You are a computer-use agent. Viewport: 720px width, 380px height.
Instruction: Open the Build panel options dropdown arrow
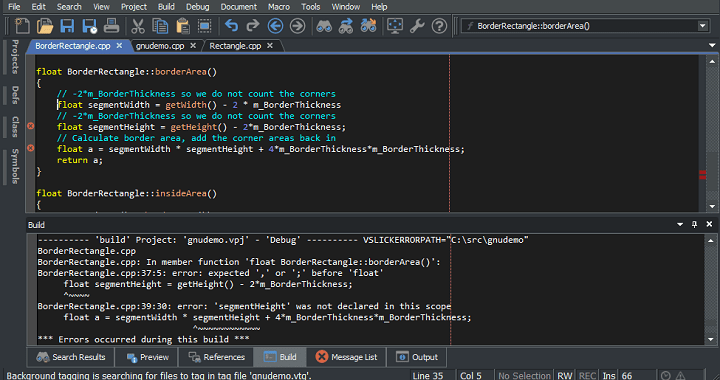click(680, 224)
